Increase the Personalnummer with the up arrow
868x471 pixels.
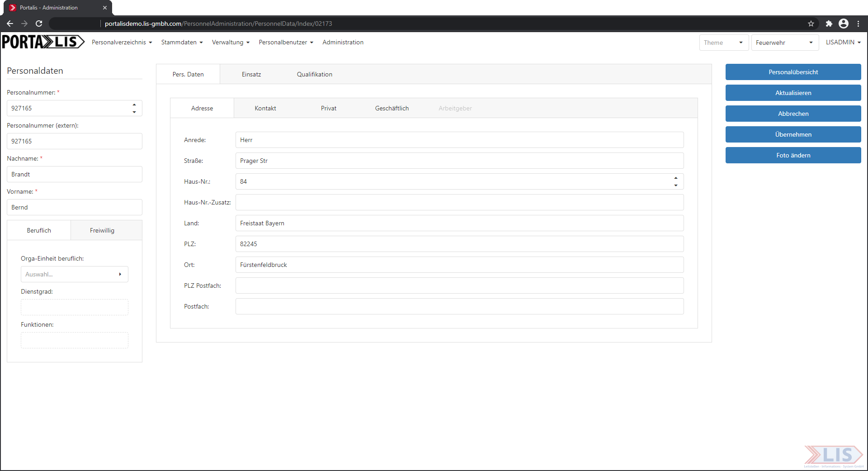click(134, 105)
